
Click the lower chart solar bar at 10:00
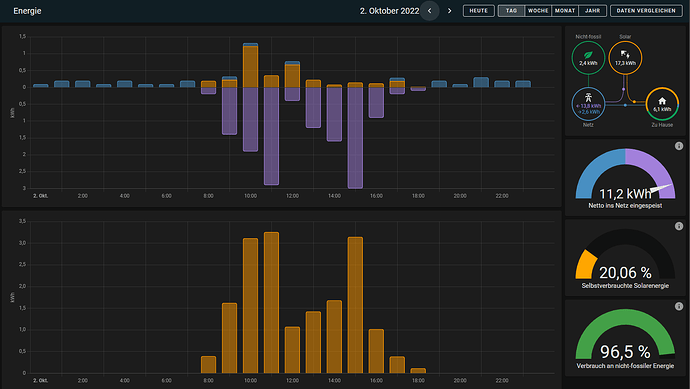point(250,306)
